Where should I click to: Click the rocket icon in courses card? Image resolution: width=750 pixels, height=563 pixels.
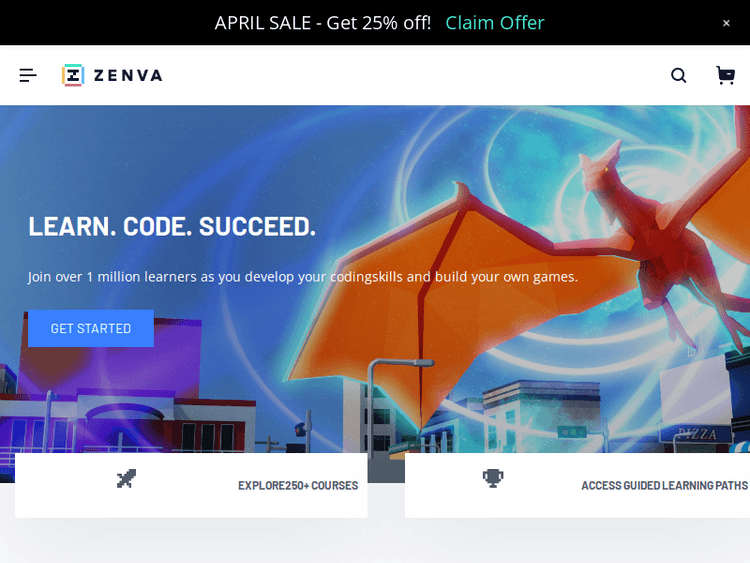126,479
